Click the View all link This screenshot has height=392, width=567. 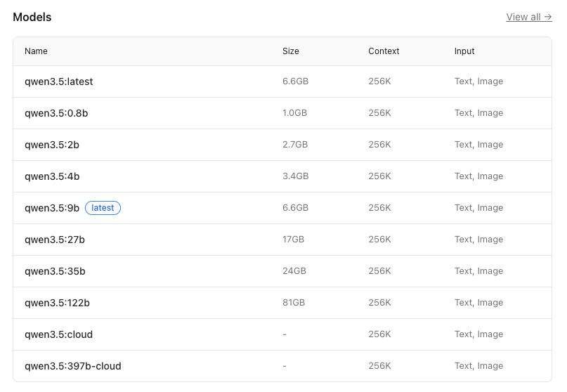click(x=528, y=17)
